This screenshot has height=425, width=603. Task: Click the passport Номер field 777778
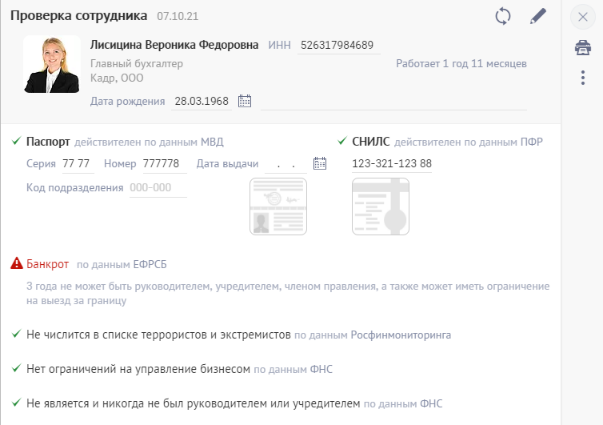[x=164, y=164]
